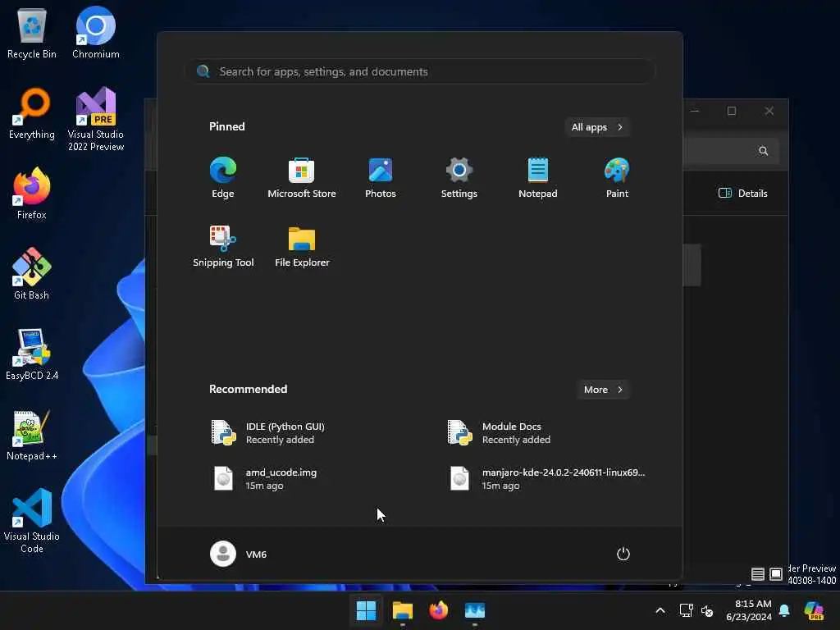Open the clock and date flyout
Image resolution: width=840 pixels, height=630 pixels.
point(749,610)
